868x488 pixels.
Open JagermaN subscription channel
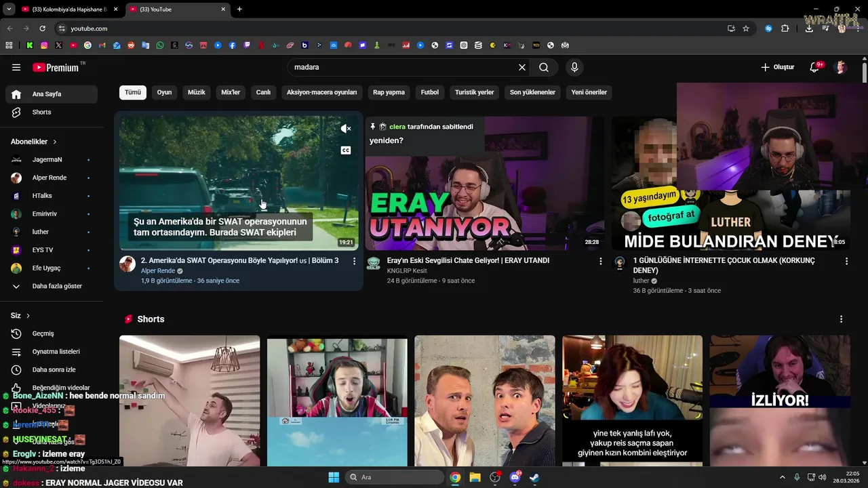click(52, 159)
